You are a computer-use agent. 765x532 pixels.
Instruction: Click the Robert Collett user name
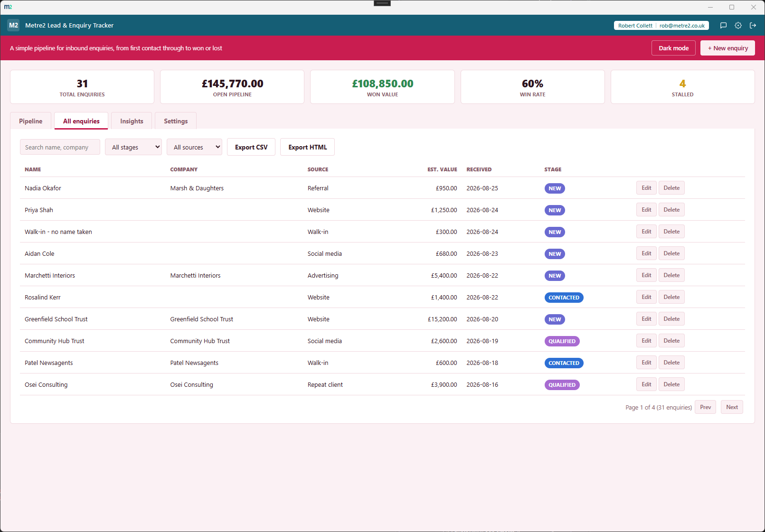[x=635, y=26]
